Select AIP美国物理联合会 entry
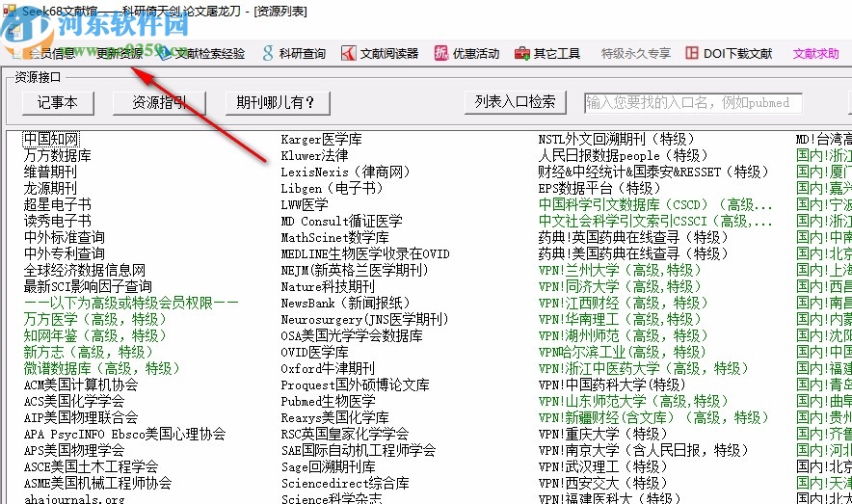852x504 pixels. coord(81,417)
